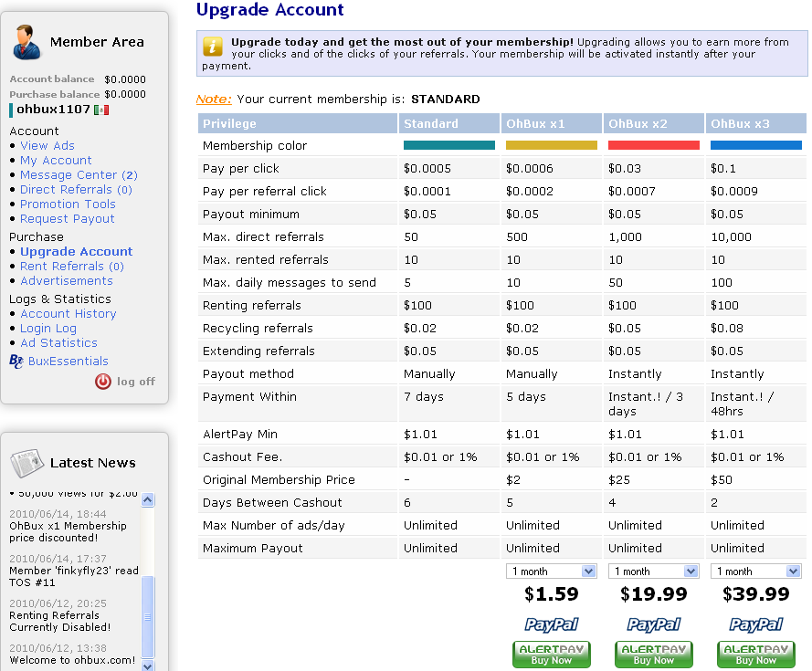The height and width of the screenshot is (671, 812).
Task: Click the Privilege column header
Action: [x=298, y=124]
